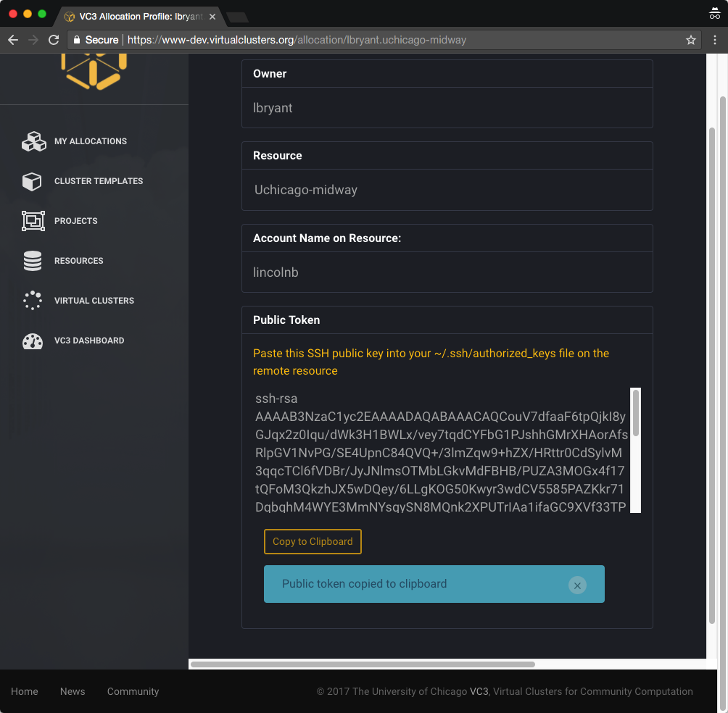Click the VC3 hexagon logo
Image resolution: width=728 pixels, height=713 pixels.
[x=94, y=71]
